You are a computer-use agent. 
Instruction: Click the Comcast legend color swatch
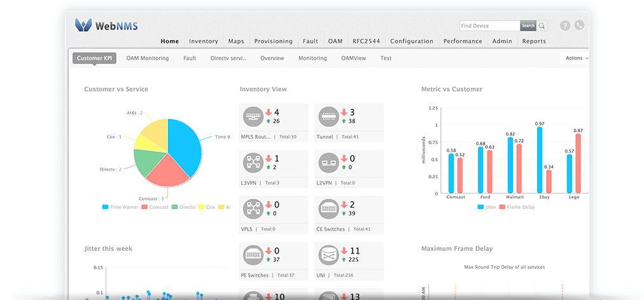coord(145,207)
